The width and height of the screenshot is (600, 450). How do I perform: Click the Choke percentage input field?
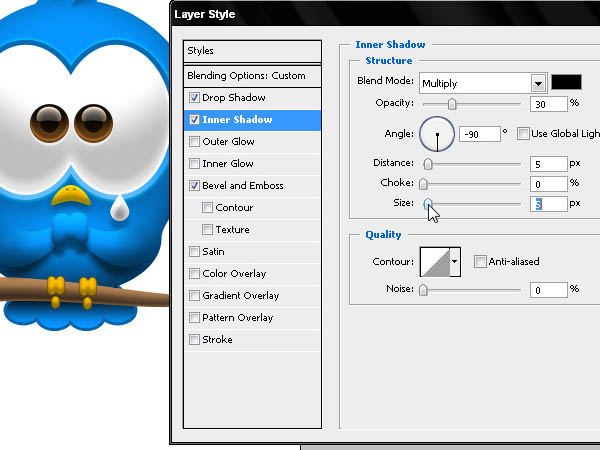point(548,184)
